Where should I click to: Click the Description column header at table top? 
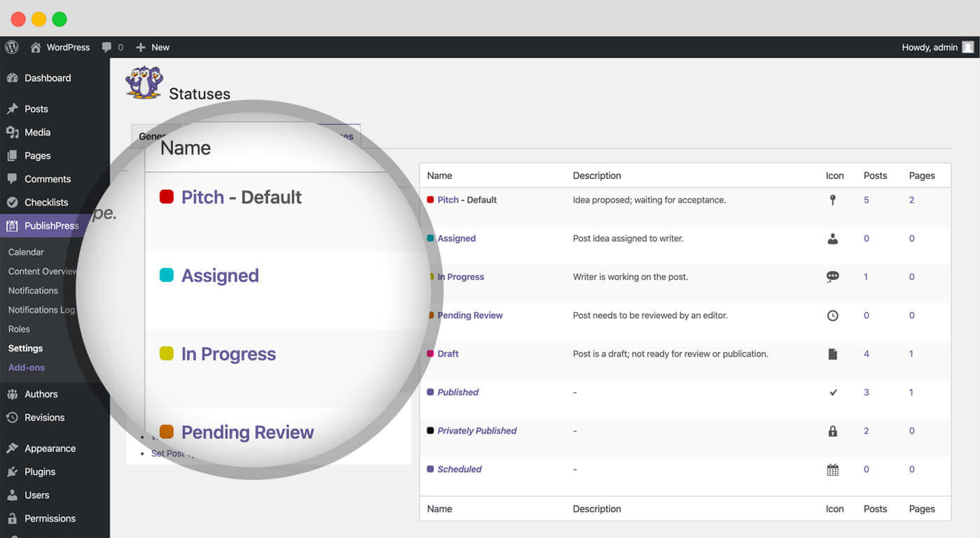coord(596,176)
